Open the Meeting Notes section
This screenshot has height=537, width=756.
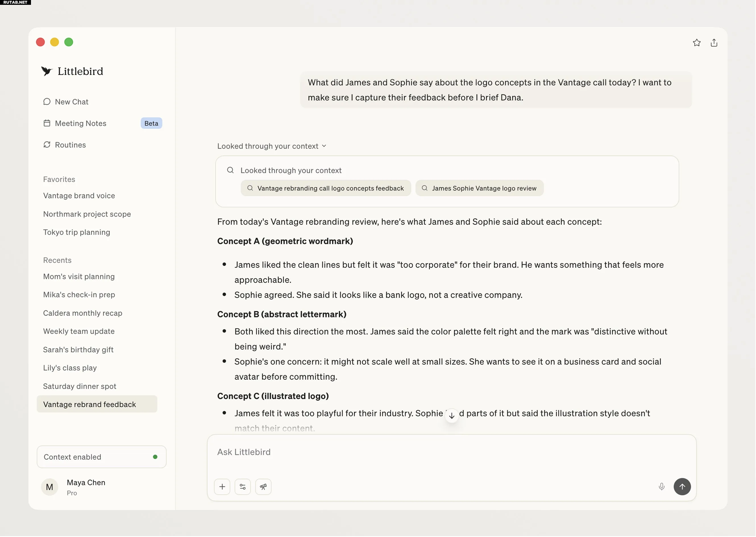[x=81, y=123]
